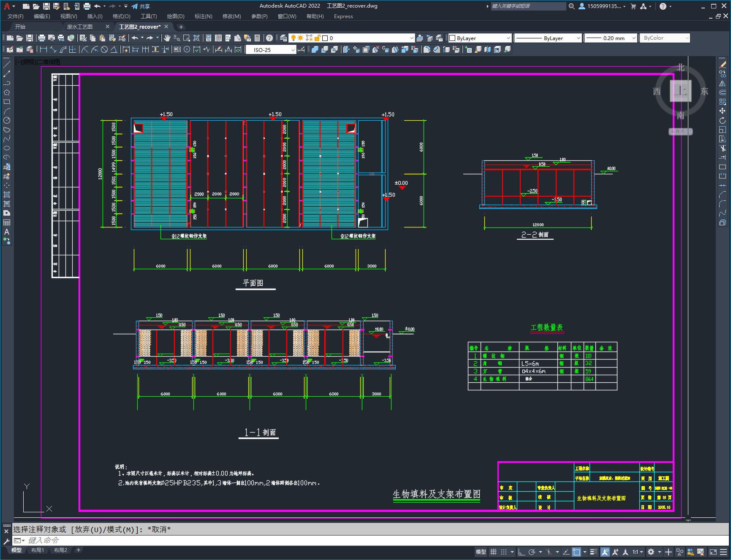Toggle the grid display in status bar
Image resolution: width=731 pixels, height=560 pixels.
(x=493, y=552)
